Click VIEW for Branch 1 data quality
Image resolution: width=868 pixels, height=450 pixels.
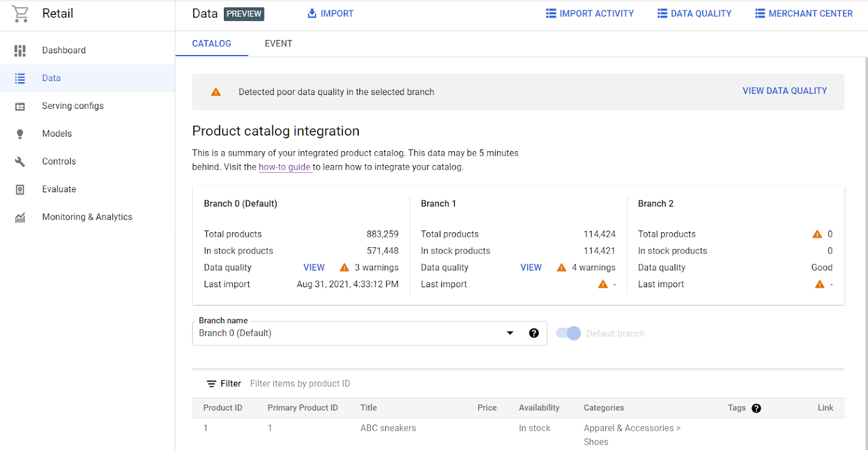[531, 268]
